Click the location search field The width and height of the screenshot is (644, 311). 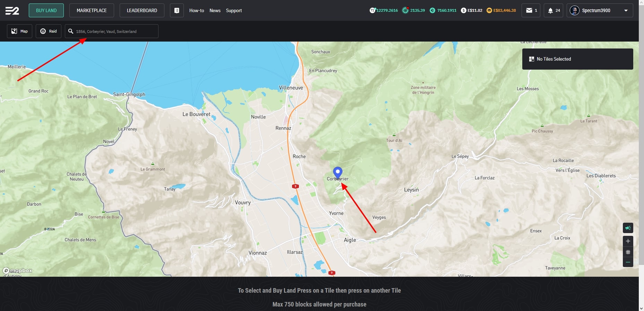(x=112, y=31)
